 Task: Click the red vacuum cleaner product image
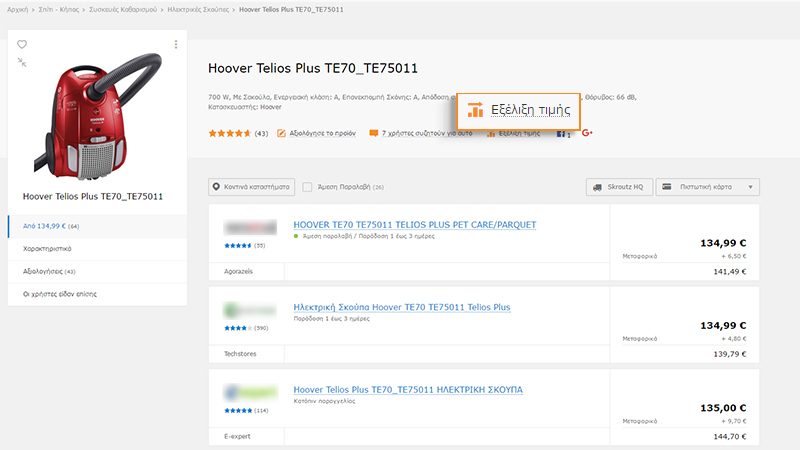97,116
